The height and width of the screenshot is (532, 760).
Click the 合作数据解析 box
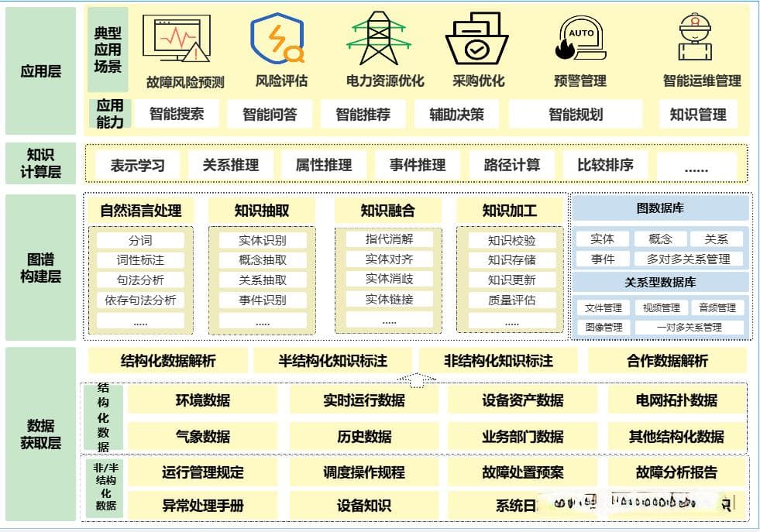(667, 361)
